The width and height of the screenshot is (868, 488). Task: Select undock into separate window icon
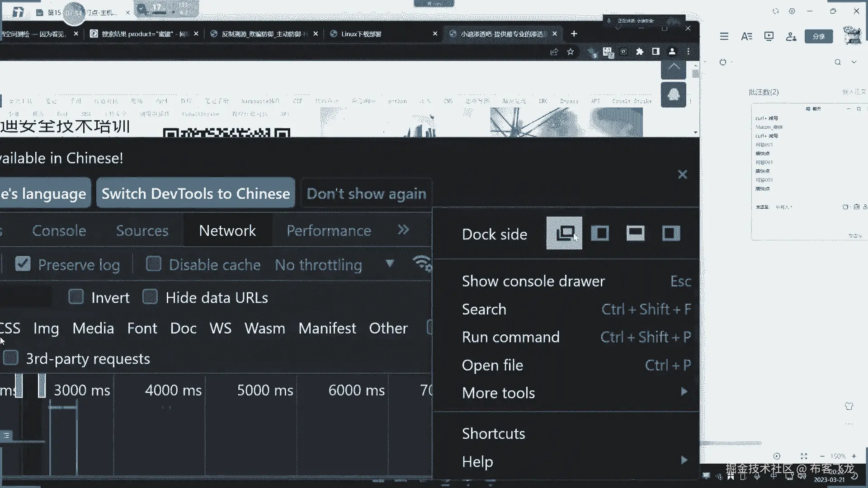click(x=564, y=233)
